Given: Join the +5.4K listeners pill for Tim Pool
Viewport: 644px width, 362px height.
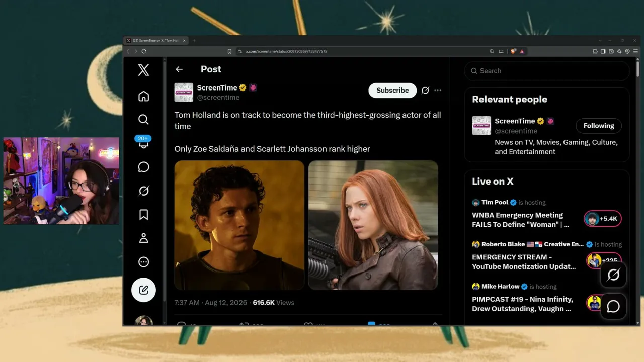Looking at the screenshot, I should [603, 219].
